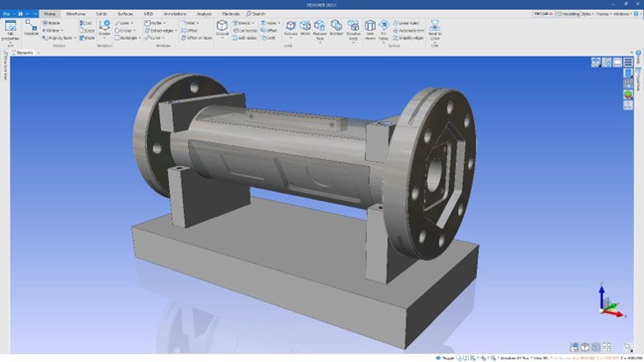This screenshot has width=644, height=362.
Task: Click the blue Z axis of triad
Action: [601, 295]
